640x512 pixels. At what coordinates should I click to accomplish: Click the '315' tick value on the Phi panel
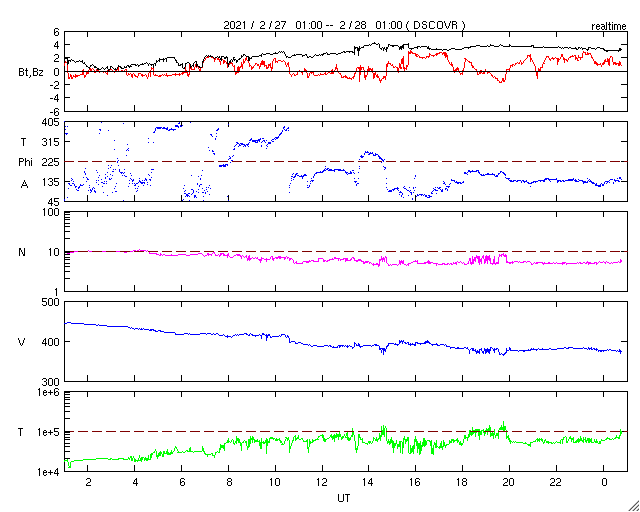pos(51,142)
